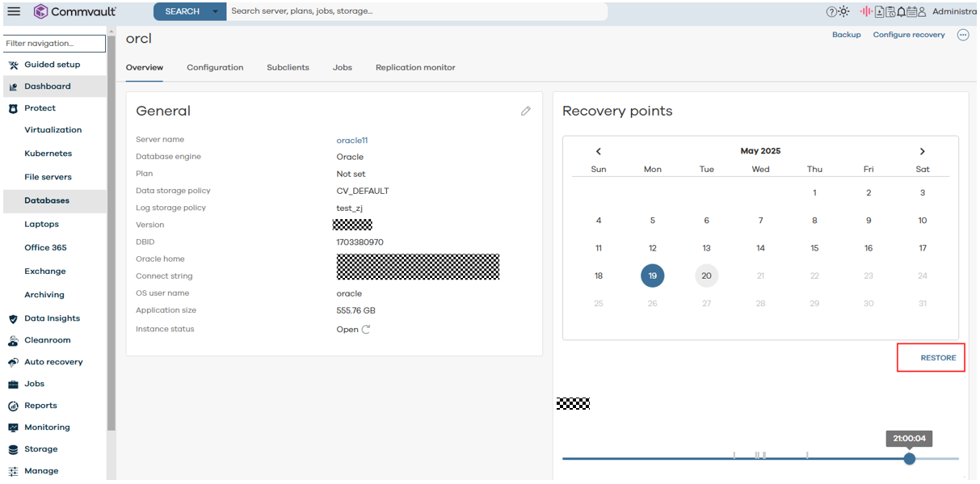Viewport: 980px width, 484px height.
Task: Go to next month in calendar
Action: pos(922,151)
